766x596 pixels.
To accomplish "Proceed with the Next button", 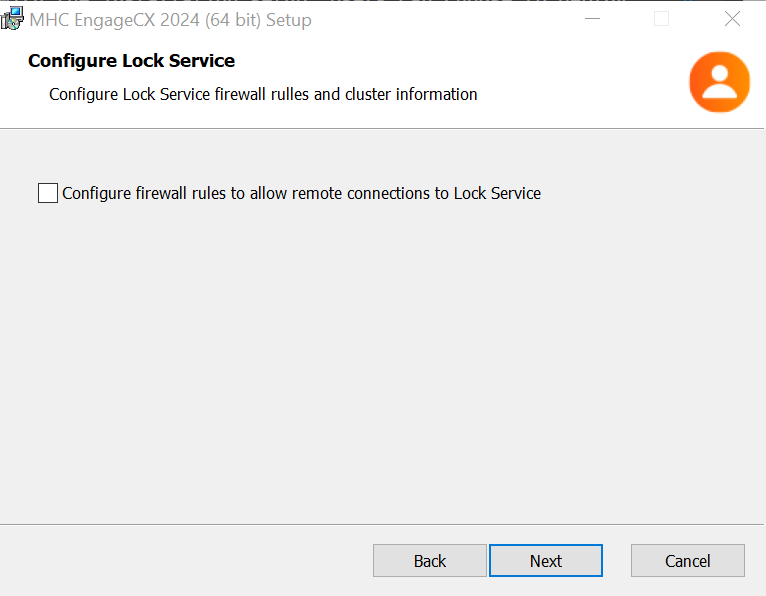I will pyautogui.click(x=546, y=561).
